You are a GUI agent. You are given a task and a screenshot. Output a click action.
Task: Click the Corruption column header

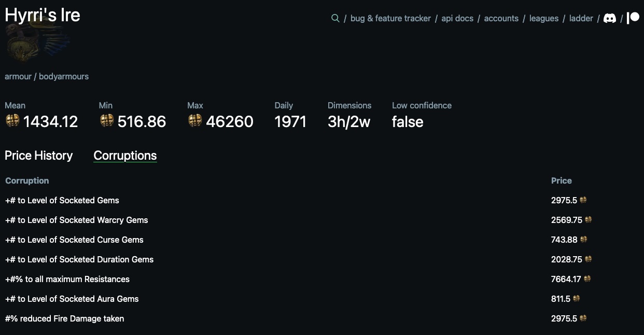point(27,180)
